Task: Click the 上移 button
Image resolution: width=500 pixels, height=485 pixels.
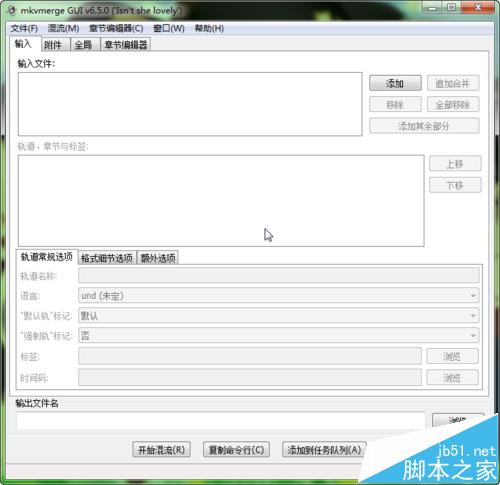Action: (455, 164)
